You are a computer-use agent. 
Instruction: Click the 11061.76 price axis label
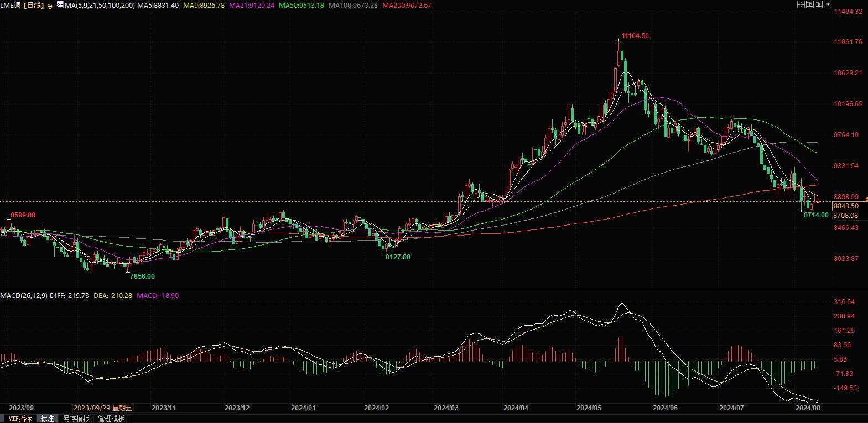(x=848, y=42)
